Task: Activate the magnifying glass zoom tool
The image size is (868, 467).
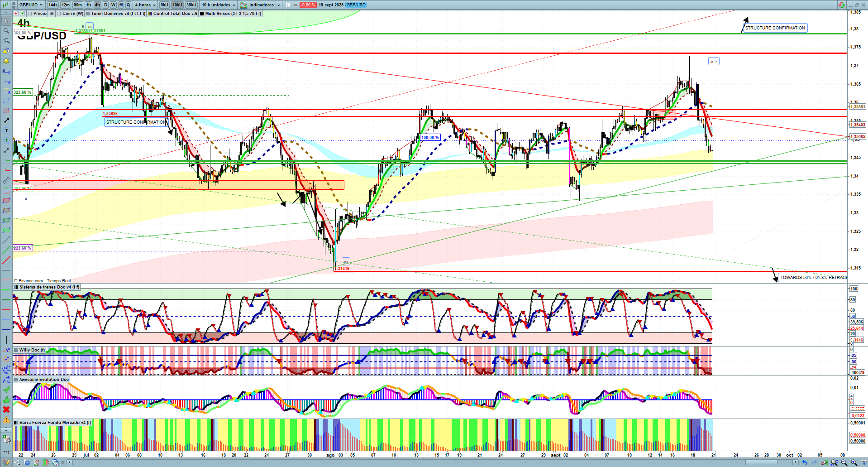Action: [x=6, y=31]
